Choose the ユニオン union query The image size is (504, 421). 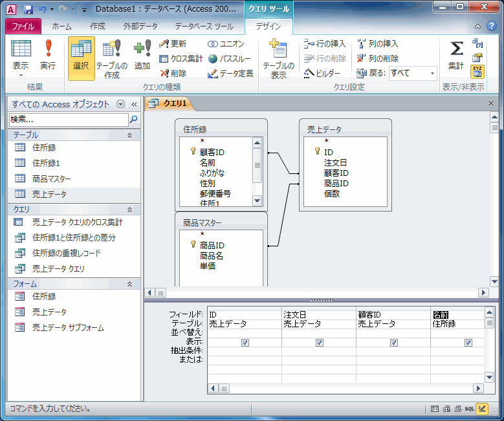pyautogui.click(x=226, y=44)
